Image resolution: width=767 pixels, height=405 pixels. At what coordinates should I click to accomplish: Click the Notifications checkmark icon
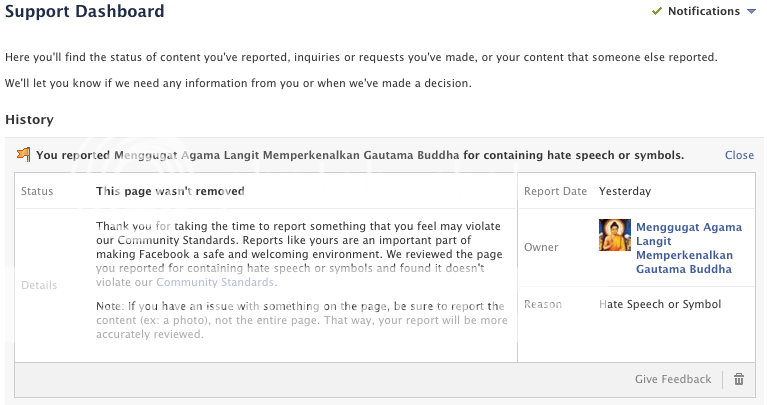click(x=657, y=12)
